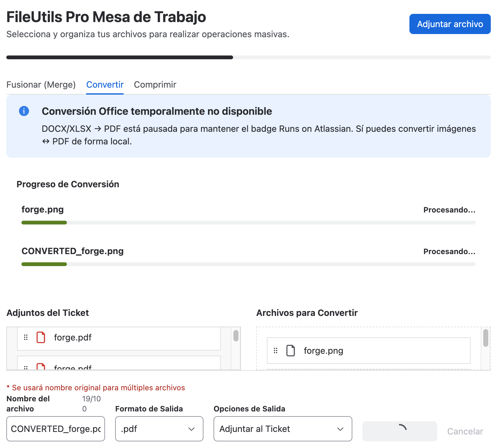
Task: Click the loading spinner button
Action: point(400,431)
